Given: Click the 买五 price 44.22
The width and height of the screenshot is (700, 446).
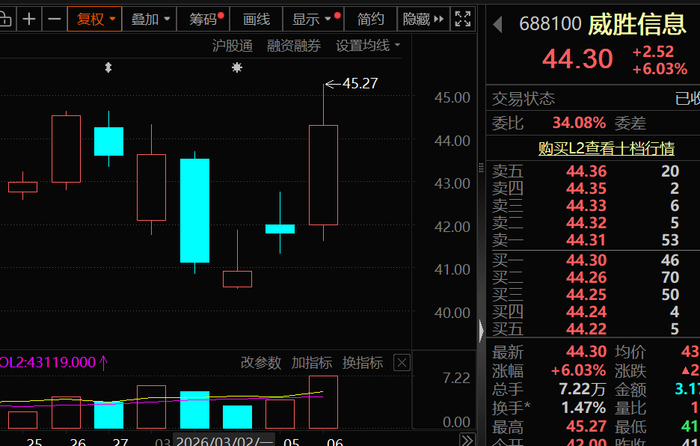Looking at the screenshot, I should [586, 329].
